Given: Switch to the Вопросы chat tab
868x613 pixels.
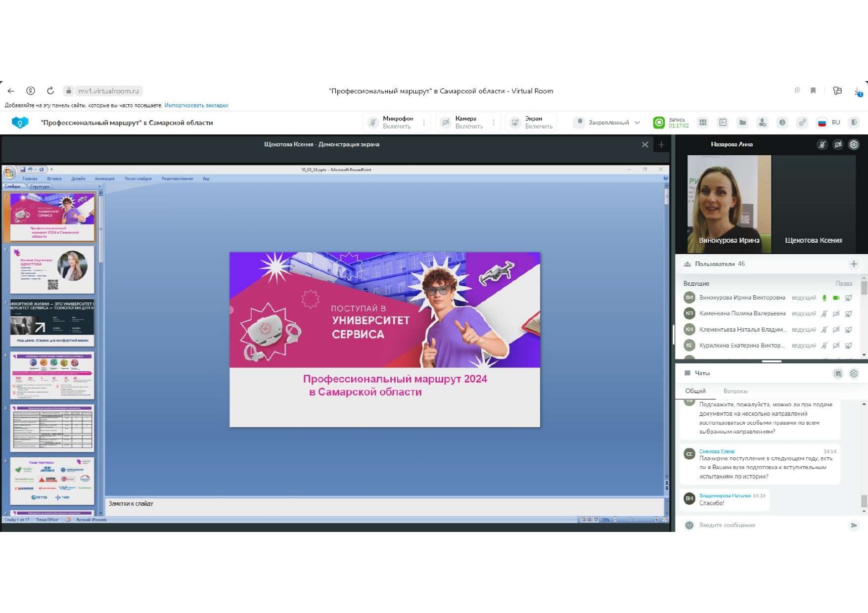Looking at the screenshot, I should (x=735, y=391).
